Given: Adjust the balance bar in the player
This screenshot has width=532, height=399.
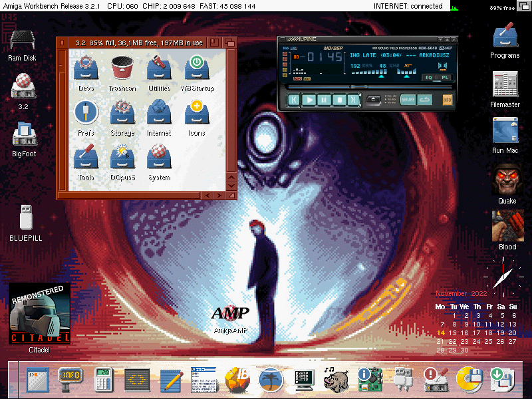Looking at the screenshot, I should point(406,72).
